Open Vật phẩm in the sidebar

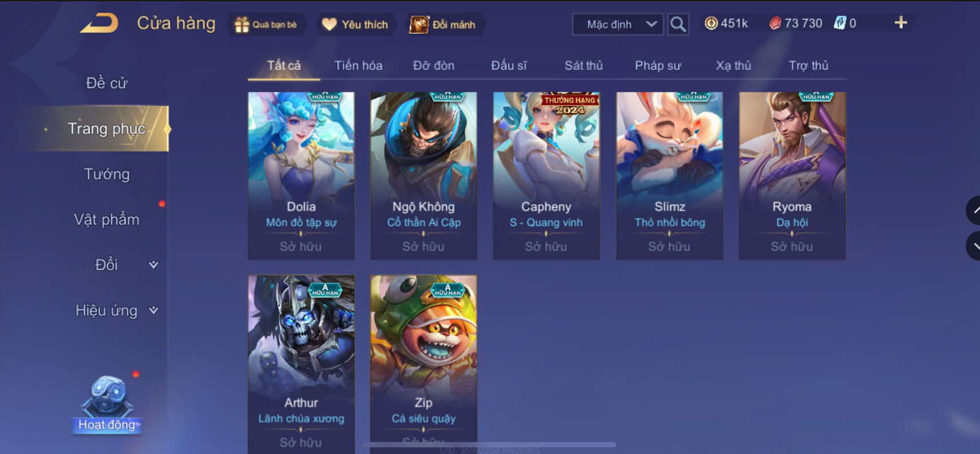(107, 220)
